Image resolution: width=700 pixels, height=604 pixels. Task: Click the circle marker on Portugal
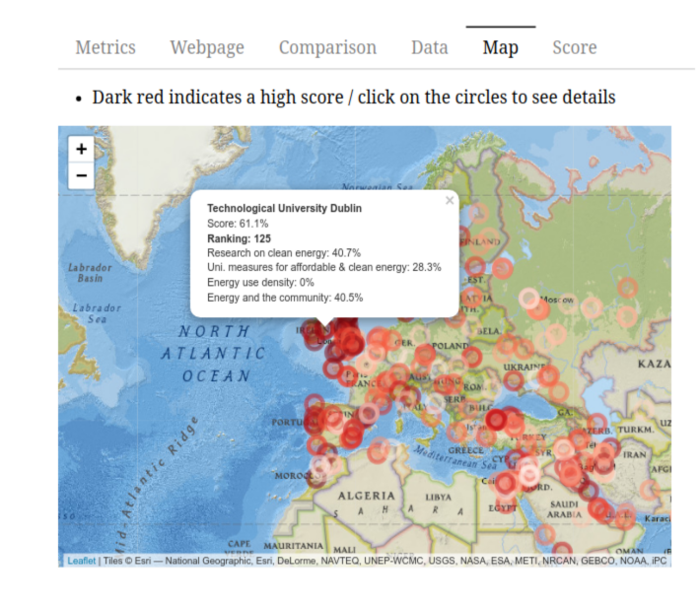pos(314,422)
